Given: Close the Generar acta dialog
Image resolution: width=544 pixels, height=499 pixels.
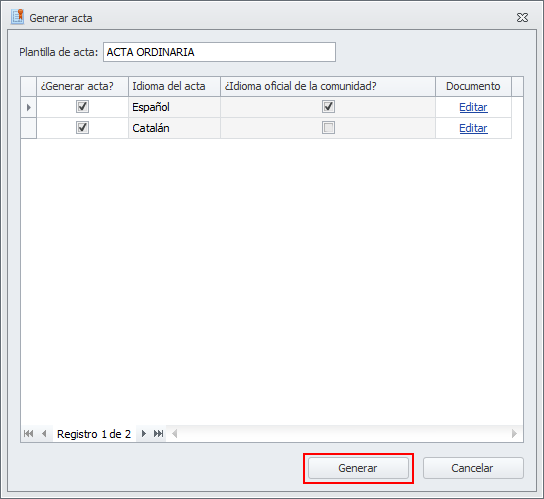Looking at the screenshot, I should point(522,17).
